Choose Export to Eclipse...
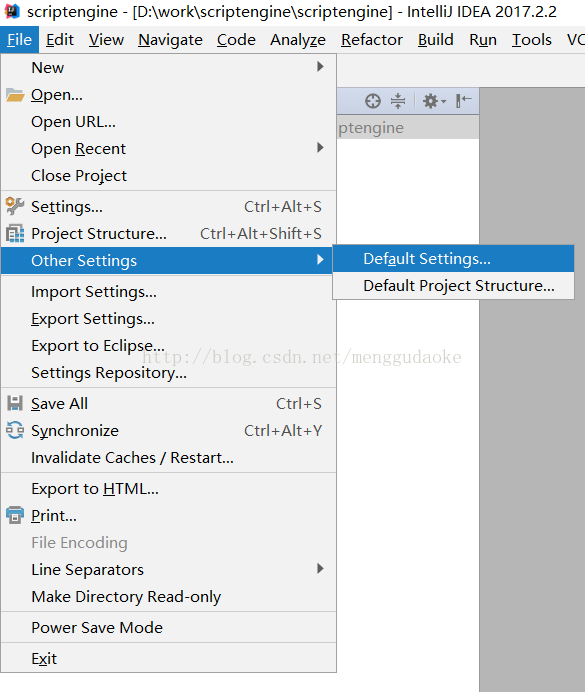585x692 pixels. (169, 346)
